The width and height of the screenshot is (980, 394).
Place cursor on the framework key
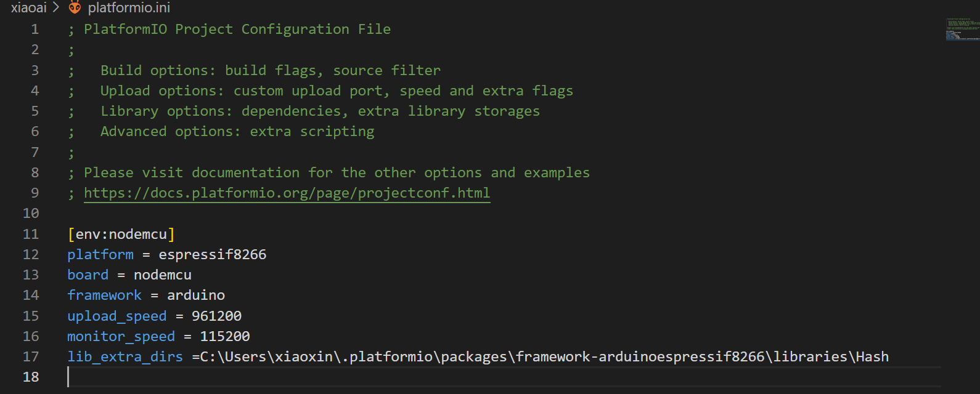click(x=104, y=295)
